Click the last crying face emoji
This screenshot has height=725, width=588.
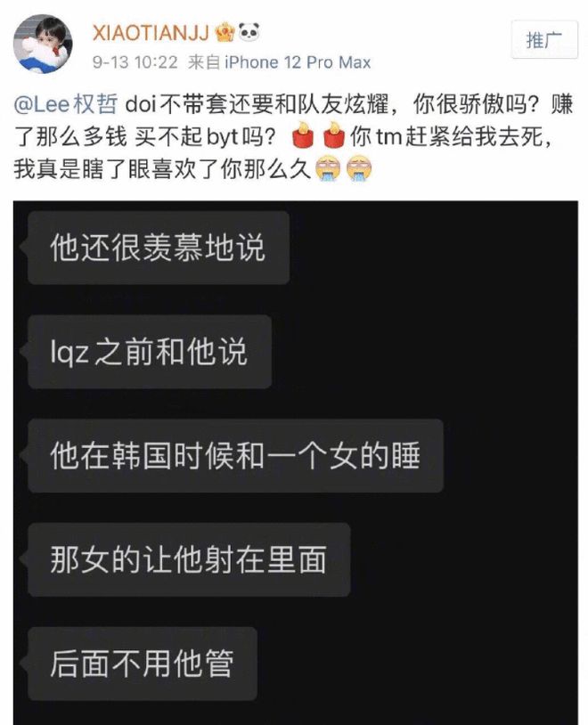pos(358,168)
